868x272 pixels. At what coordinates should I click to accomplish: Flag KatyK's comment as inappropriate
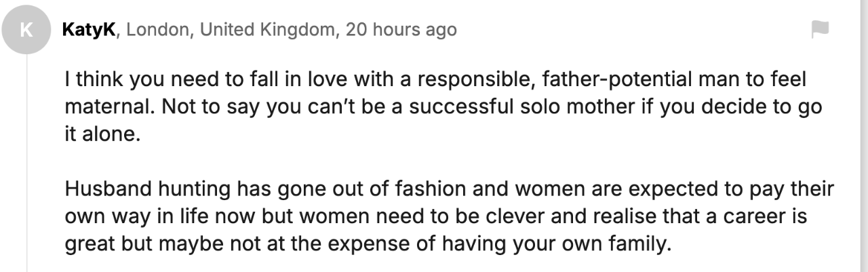coord(820,30)
